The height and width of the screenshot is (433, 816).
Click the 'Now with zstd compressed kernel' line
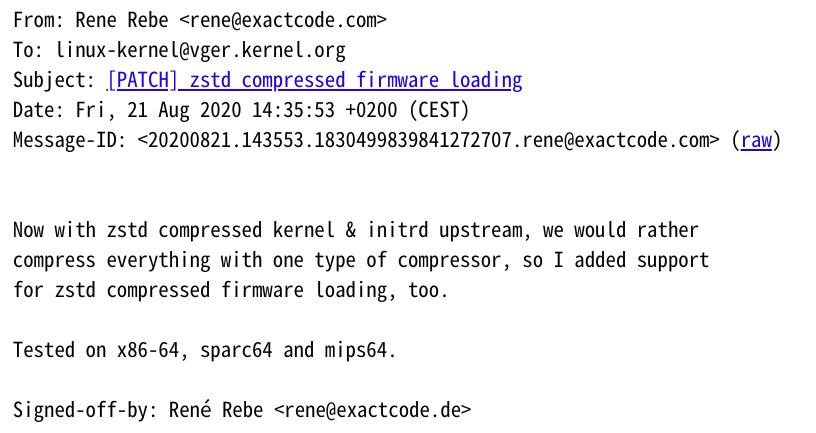click(x=356, y=230)
